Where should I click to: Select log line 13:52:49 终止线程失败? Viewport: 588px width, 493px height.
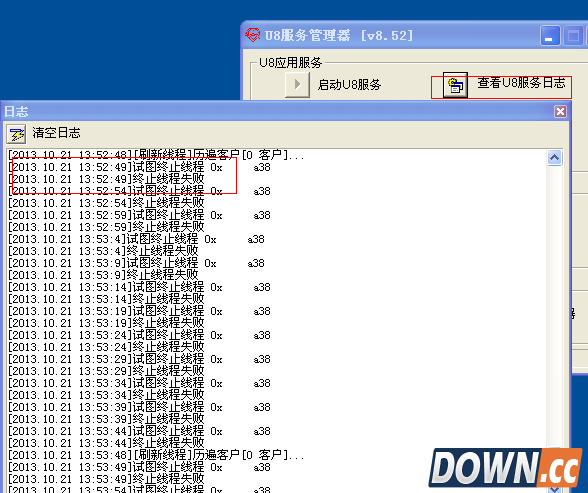[106, 179]
